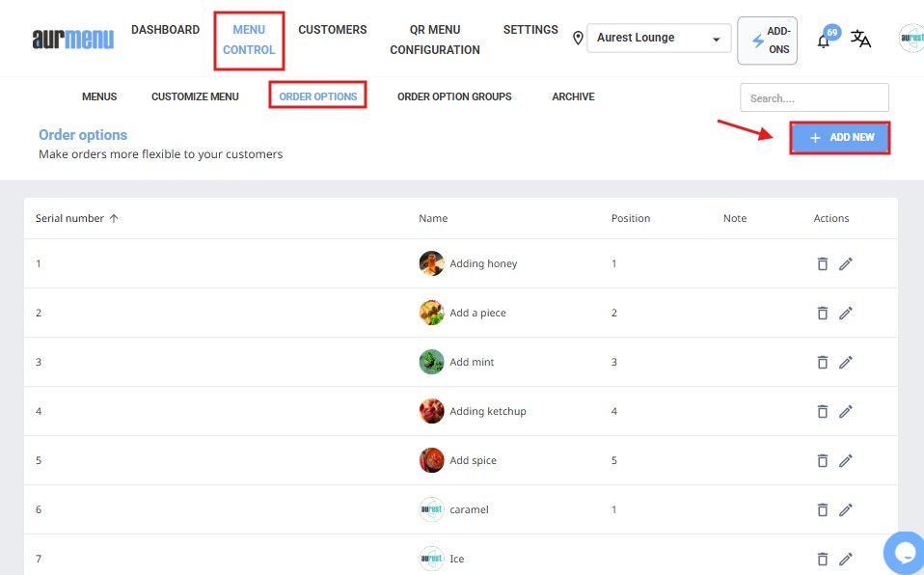924x575 pixels.
Task: Open the language translation icon
Action: tap(860, 40)
